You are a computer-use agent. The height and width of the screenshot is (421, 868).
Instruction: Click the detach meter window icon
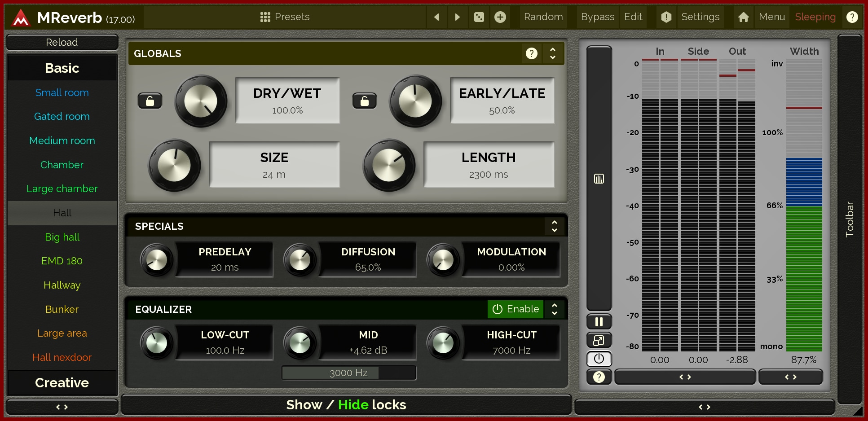pos(599,341)
